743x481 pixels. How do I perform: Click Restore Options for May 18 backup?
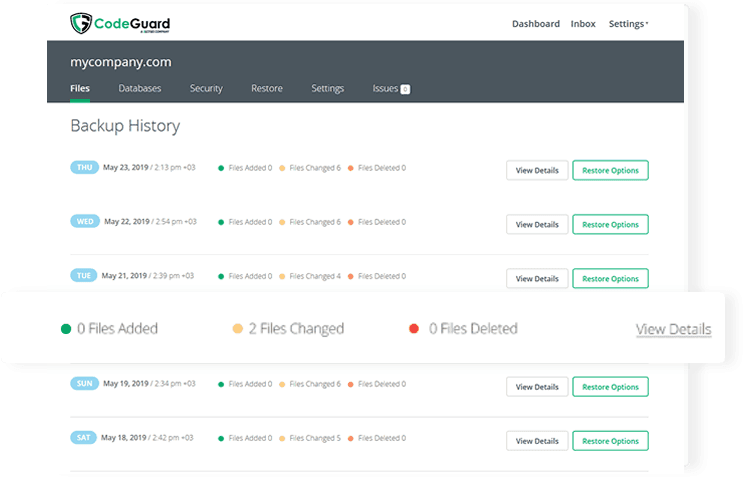click(x=610, y=440)
